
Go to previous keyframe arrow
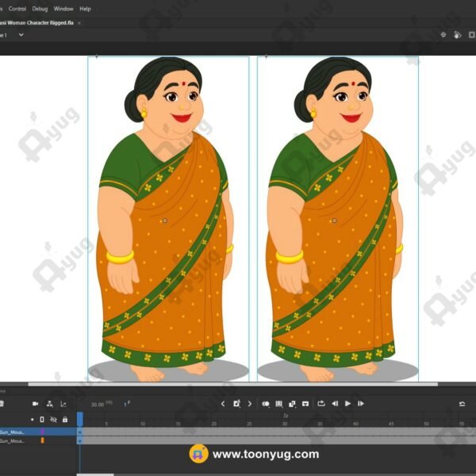pyautogui.click(x=223, y=404)
